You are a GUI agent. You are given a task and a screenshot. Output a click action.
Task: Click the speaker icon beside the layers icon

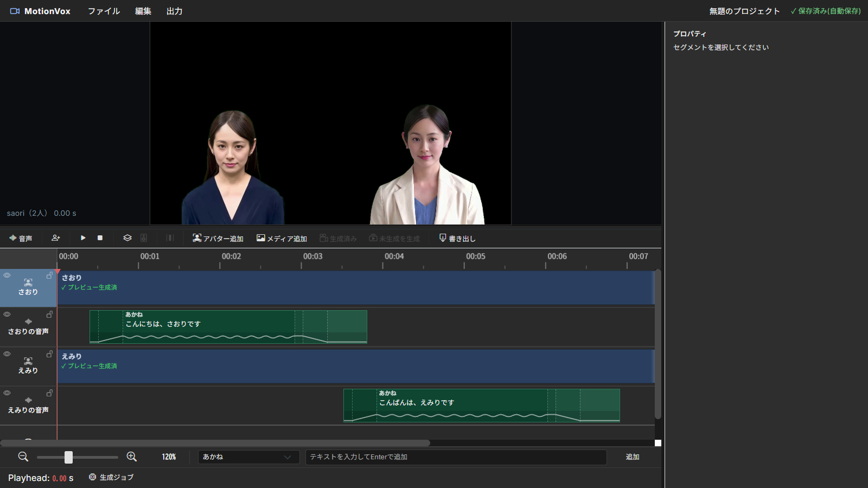point(144,238)
